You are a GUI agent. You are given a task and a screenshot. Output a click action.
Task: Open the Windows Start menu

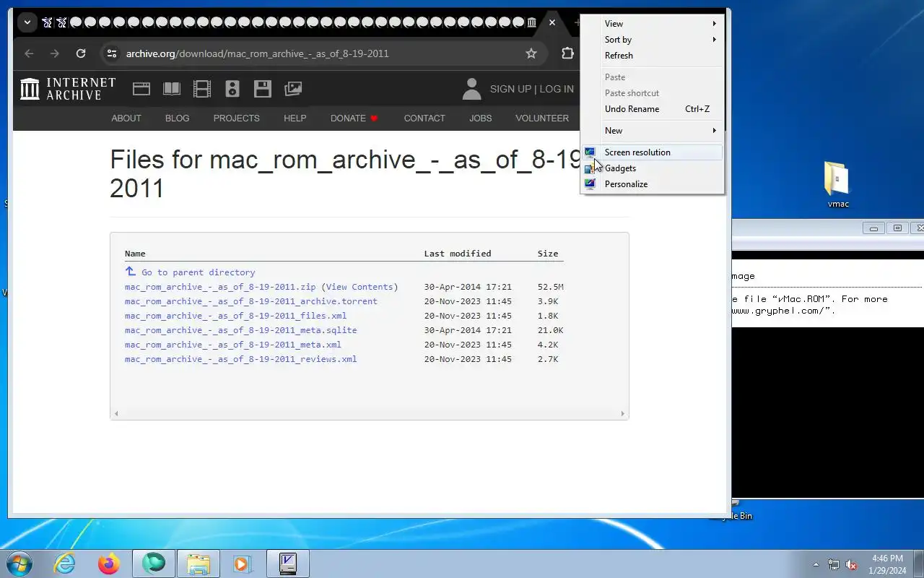point(18,564)
